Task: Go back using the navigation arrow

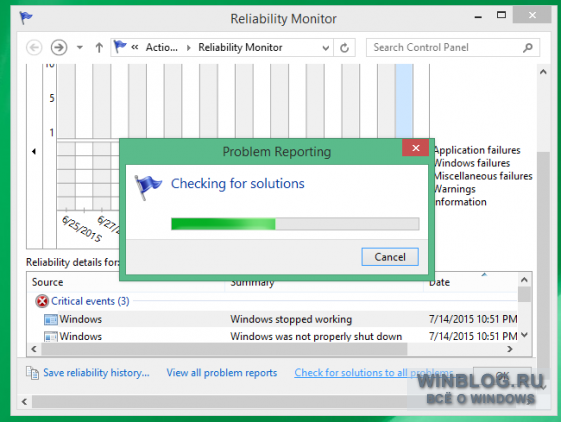Action: pos(34,48)
